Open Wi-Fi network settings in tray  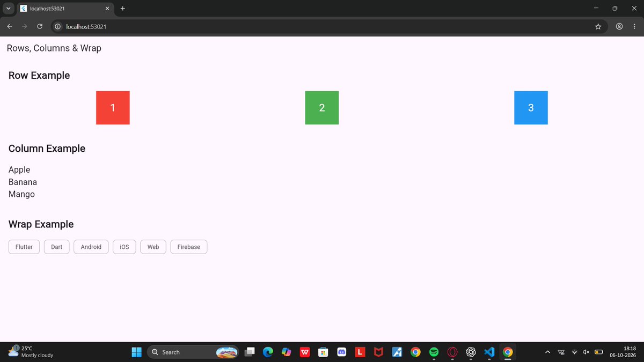(x=574, y=352)
